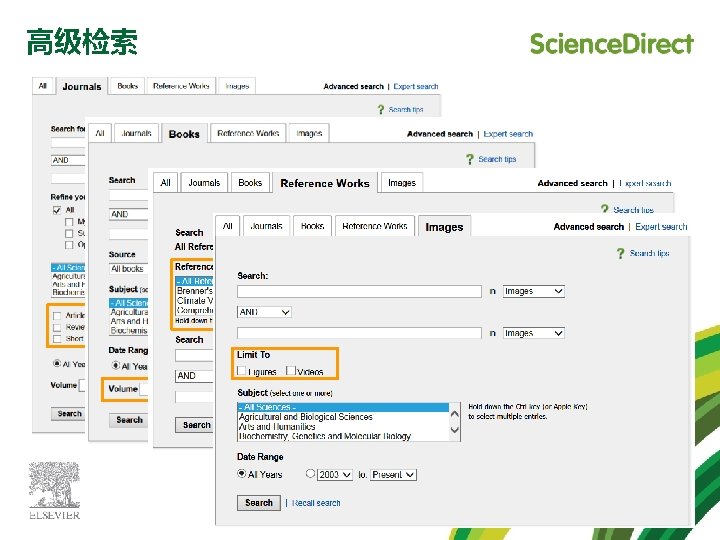
Task: Select the active Images tab
Action: 444,227
